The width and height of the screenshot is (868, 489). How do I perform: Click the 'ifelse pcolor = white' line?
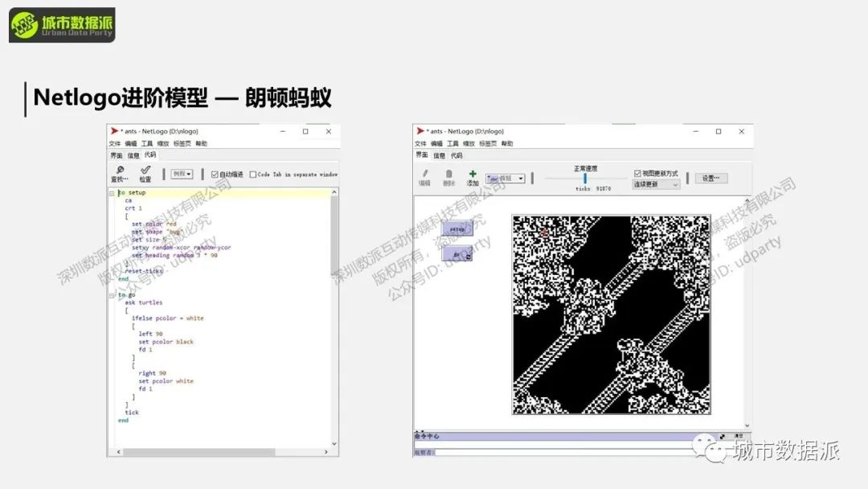(x=168, y=318)
